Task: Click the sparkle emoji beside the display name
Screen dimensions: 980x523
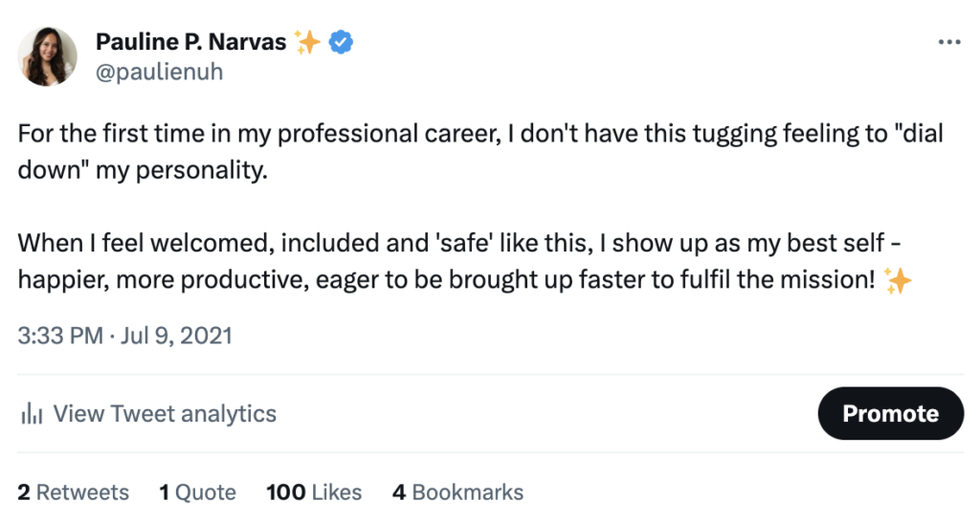Action: tap(307, 42)
